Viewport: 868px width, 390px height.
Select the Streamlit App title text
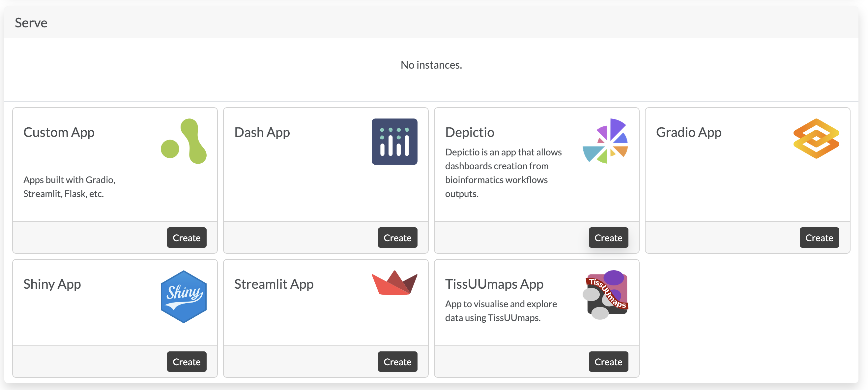274,284
